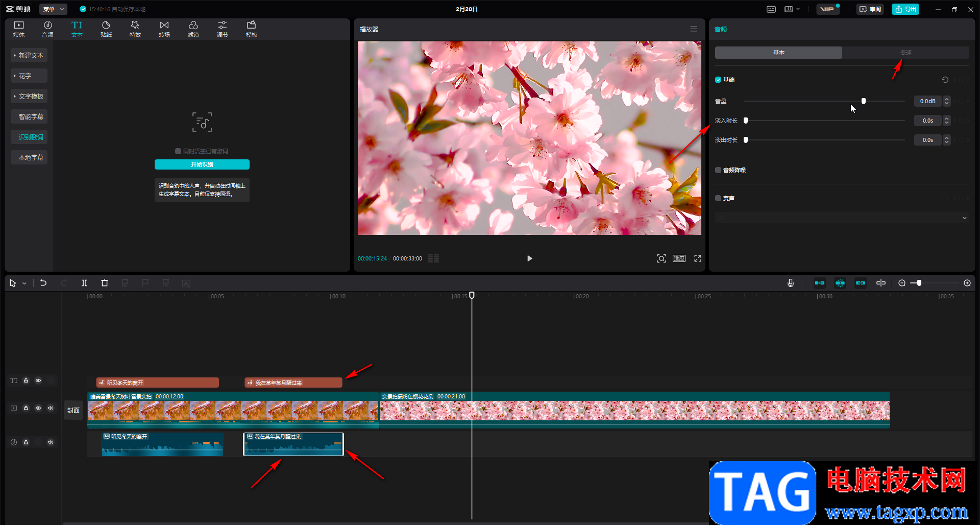This screenshot has width=980, height=525.
Task: Lock the audio track
Action: pos(26,442)
